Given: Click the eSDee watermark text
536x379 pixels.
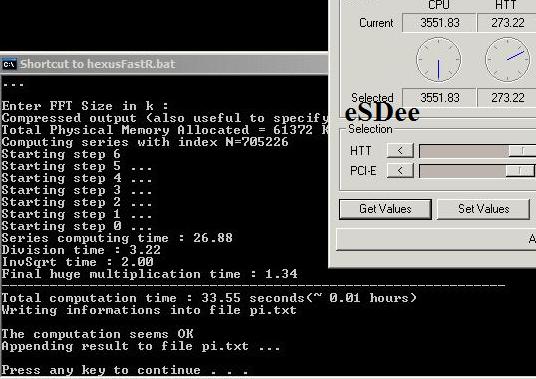Looking at the screenshot, I should click(382, 113).
